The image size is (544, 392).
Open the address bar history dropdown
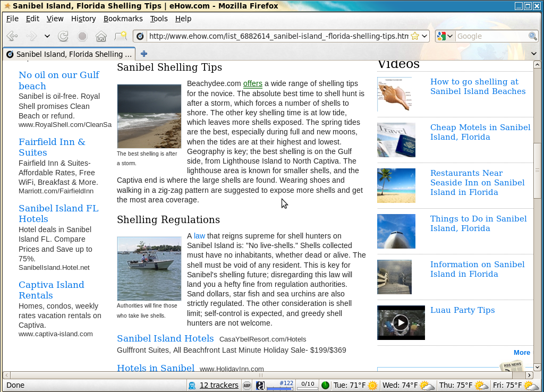(x=424, y=36)
